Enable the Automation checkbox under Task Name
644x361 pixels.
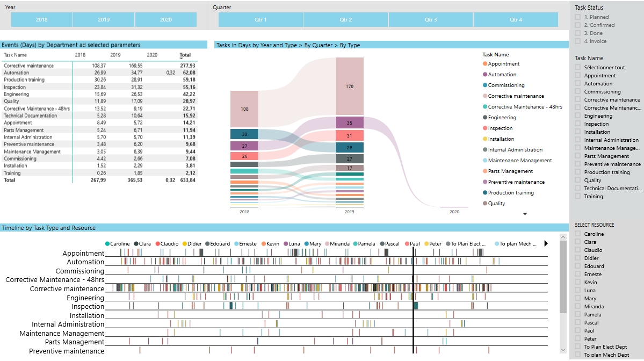click(x=578, y=83)
